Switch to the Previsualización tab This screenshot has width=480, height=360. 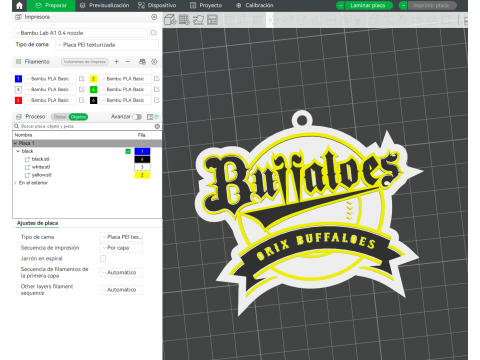tap(105, 5)
